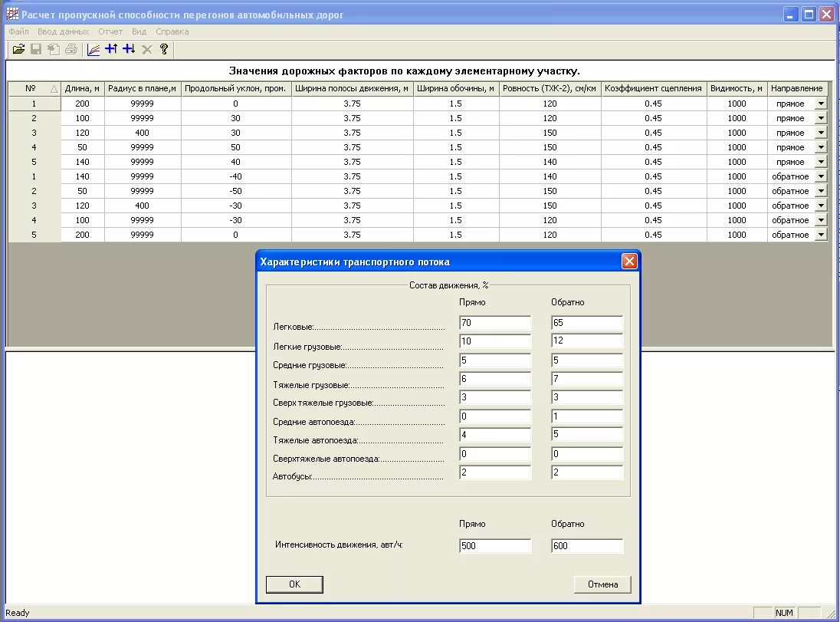
Task: Click Средние грузовые Прямо field
Action: pyautogui.click(x=495, y=360)
